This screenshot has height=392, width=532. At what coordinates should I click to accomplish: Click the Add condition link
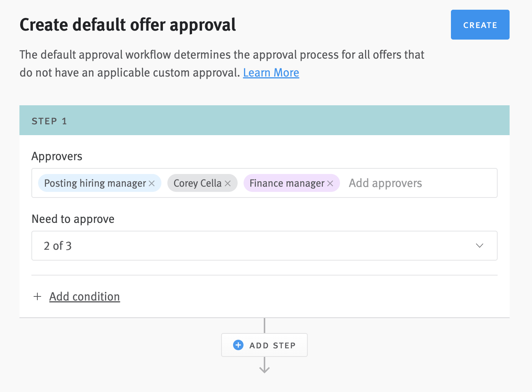click(x=84, y=296)
